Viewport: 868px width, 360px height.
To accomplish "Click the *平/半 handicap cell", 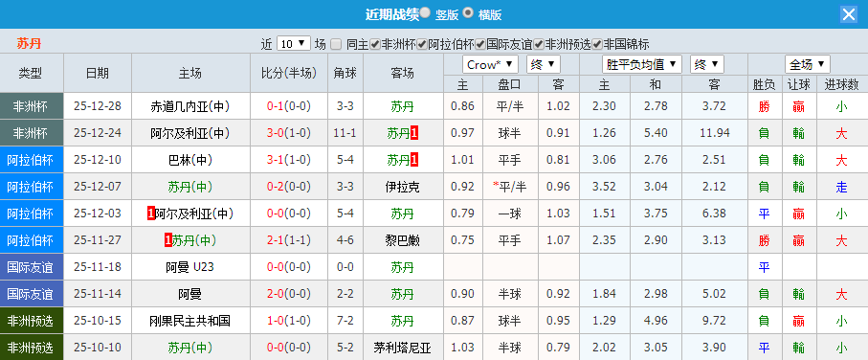I will coord(510,187).
